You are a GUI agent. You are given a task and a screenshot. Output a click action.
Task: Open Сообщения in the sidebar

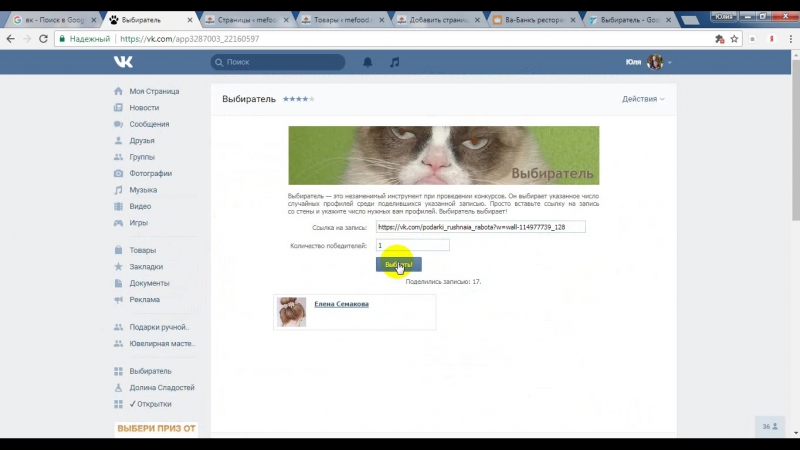(x=148, y=124)
